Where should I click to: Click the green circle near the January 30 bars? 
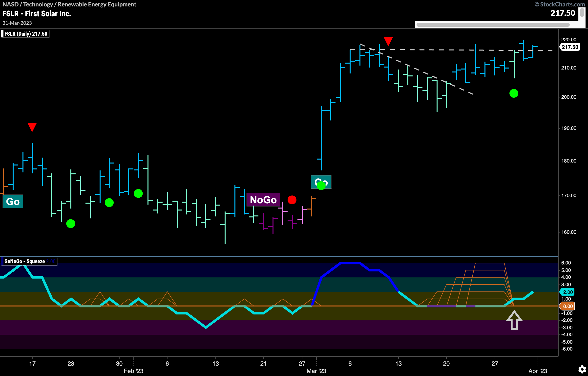point(109,203)
